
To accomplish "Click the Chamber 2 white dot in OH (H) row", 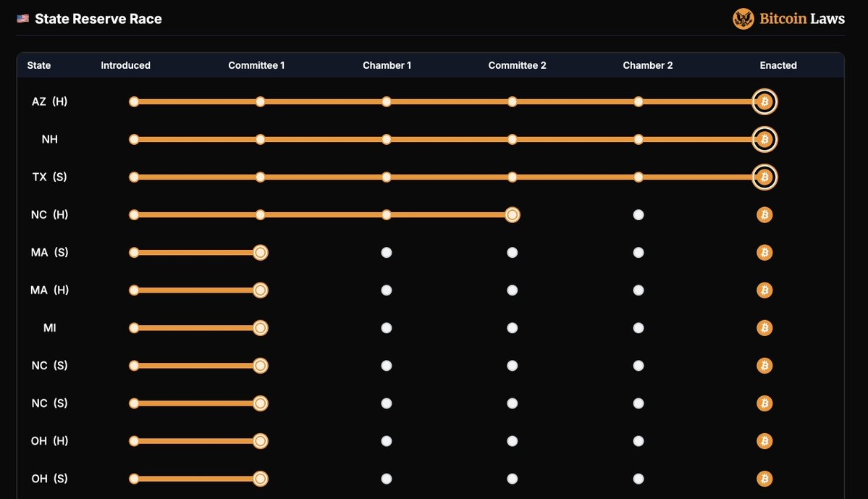I will point(639,441).
